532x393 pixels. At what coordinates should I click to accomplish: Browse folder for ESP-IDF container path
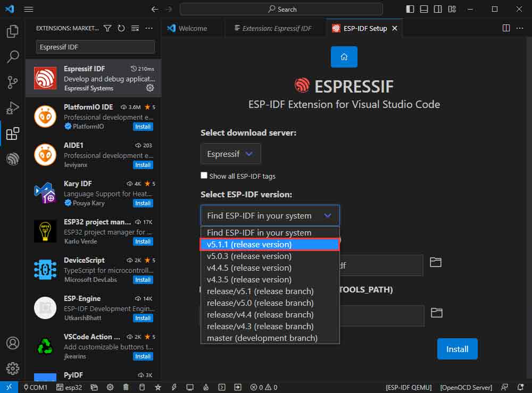click(x=436, y=262)
